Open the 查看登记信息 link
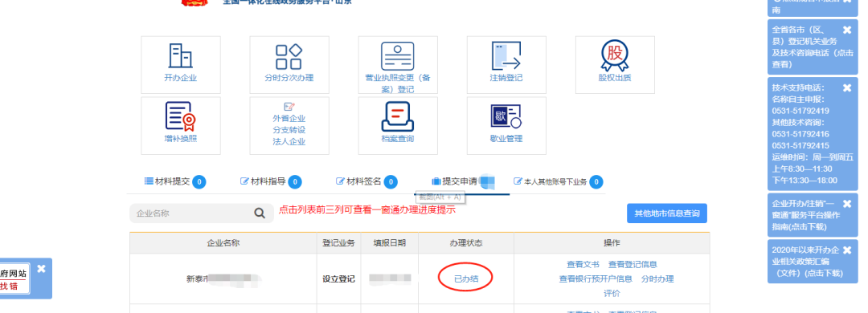Image resolution: width=868 pixels, height=313 pixels. click(x=633, y=264)
